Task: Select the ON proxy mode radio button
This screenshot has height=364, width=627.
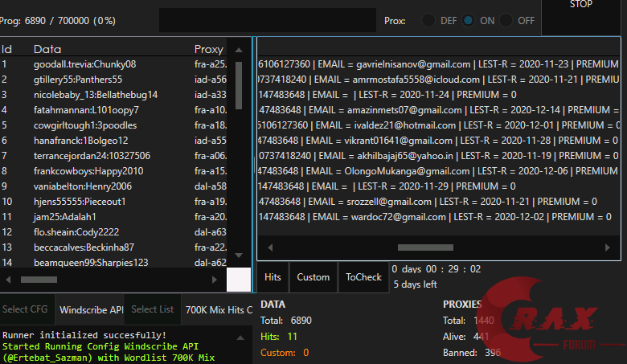Action: coord(469,21)
